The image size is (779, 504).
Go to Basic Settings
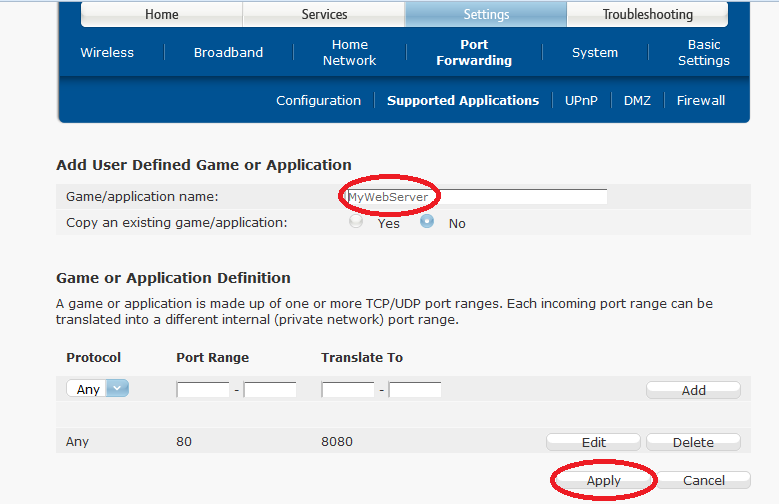(x=703, y=53)
